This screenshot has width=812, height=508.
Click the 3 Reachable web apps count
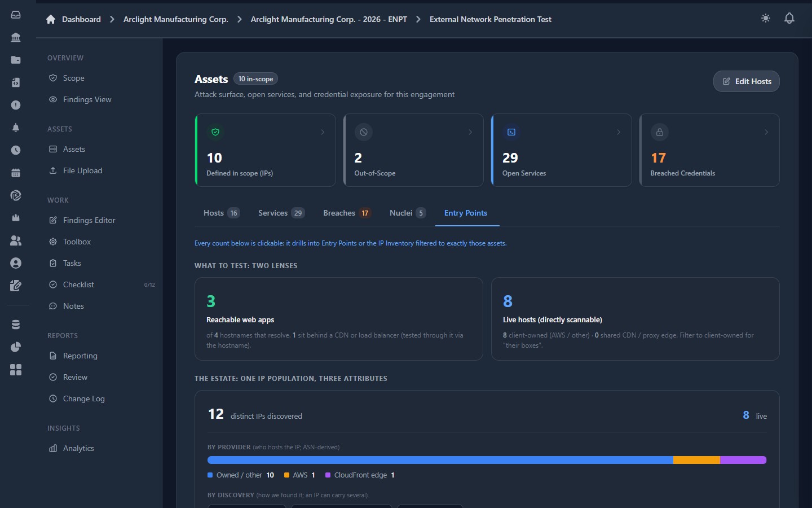211,301
